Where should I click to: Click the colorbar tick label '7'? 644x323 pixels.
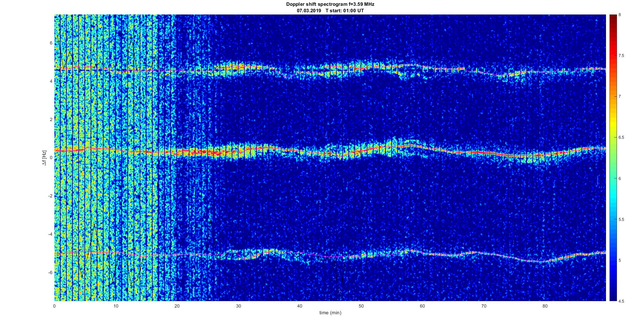[620, 97]
